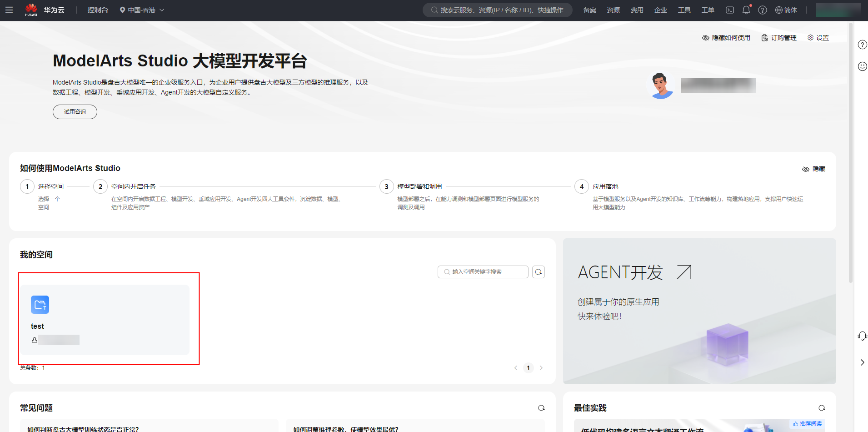Open the test workspace name
868x432 pixels.
[37, 326]
